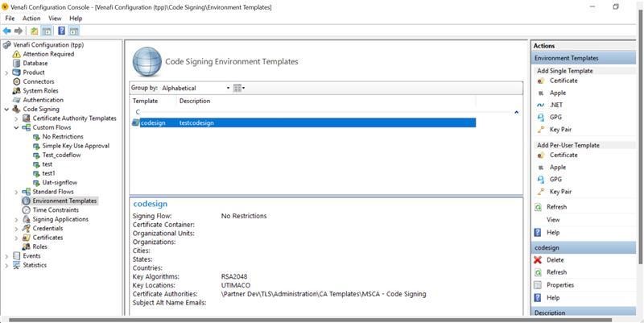The height and width of the screenshot is (323, 644).
Task: Click the Description column header
Action: point(195,101)
